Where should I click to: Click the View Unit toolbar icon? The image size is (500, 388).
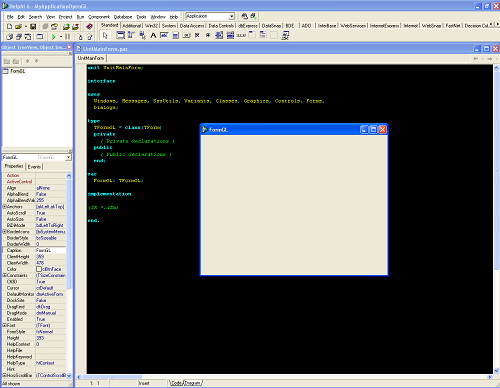[x=10, y=36]
